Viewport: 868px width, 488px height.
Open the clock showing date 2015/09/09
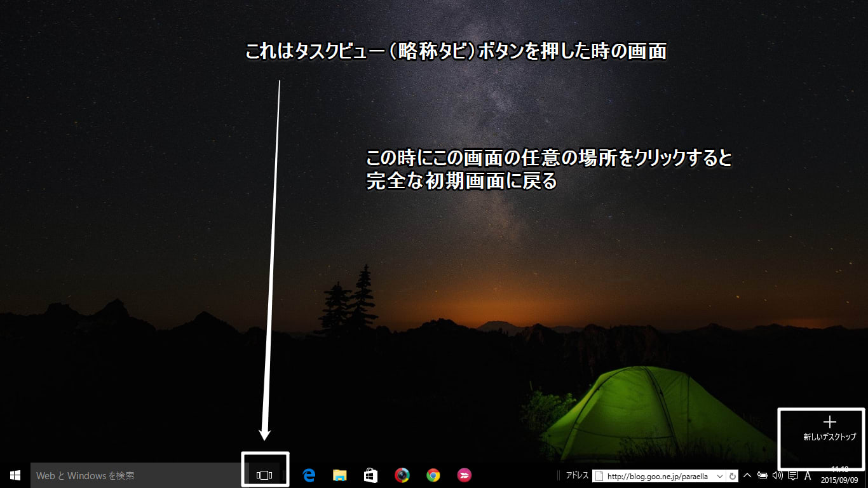(x=839, y=476)
